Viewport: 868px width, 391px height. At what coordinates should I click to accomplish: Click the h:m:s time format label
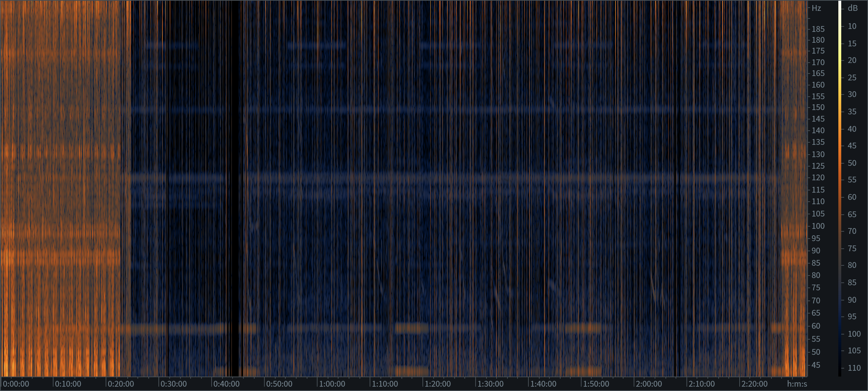click(797, 384)
